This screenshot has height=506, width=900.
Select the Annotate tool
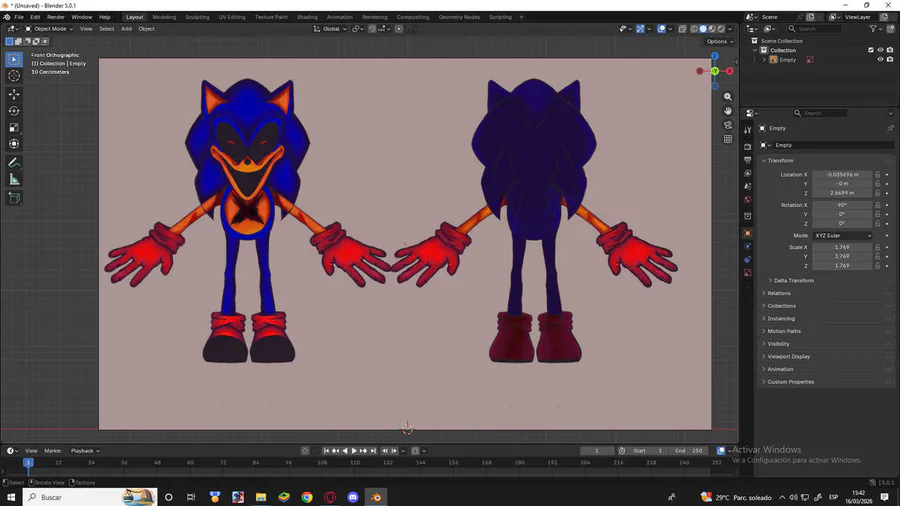(14, 163)
